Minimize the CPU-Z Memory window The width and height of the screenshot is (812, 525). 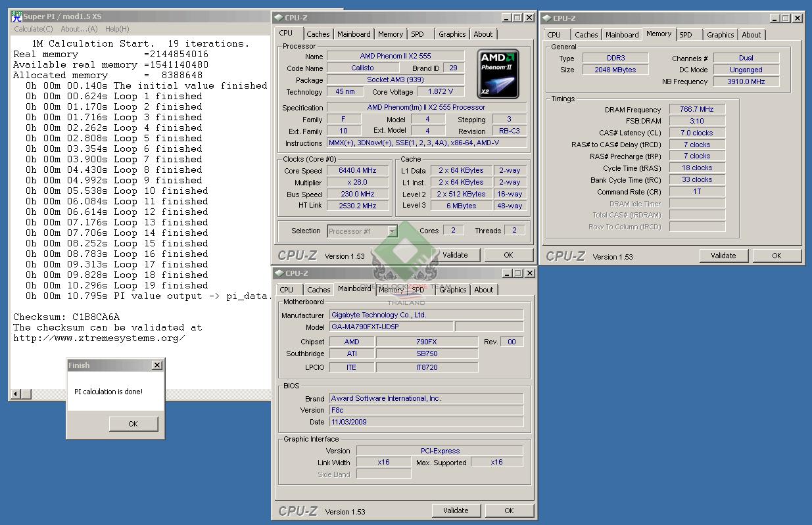(775, 18)
